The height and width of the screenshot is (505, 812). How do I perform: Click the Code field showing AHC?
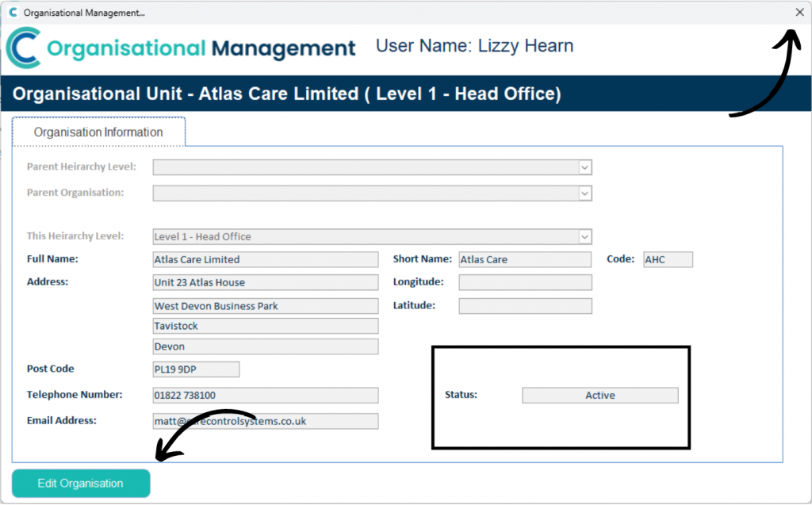[668, 259]
